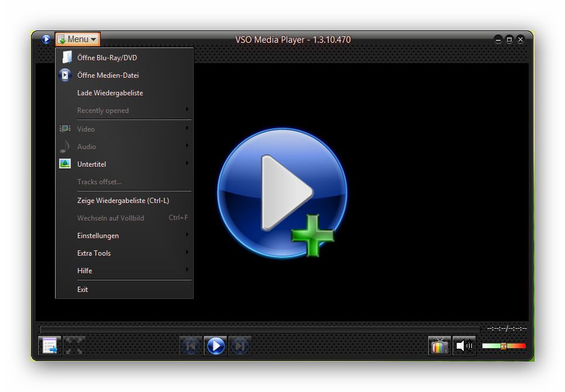The width and height of the screenshot is (565, 392).
Task: Maximize the VSO Media Player window
Action: [509, 40]
